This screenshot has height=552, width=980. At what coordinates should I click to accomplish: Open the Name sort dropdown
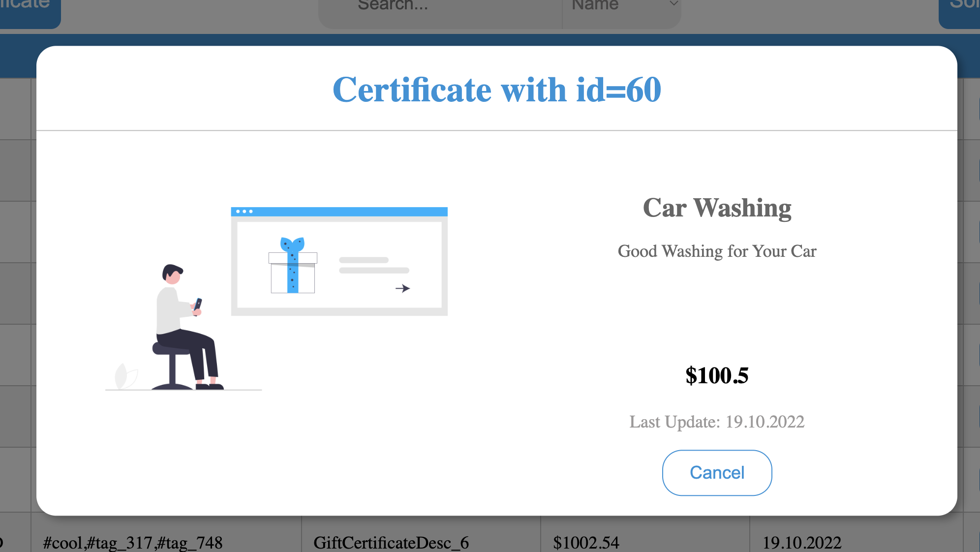coord(621,7)
